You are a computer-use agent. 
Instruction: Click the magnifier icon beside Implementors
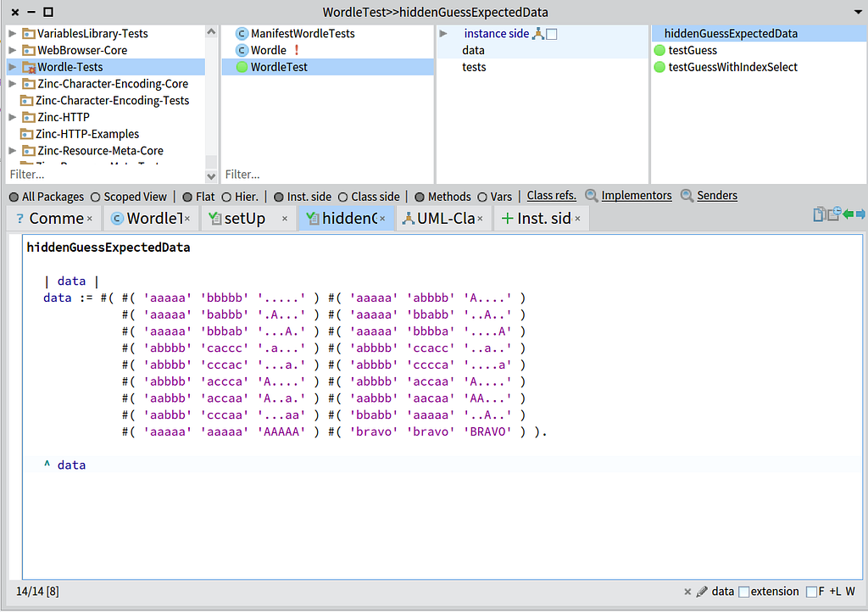[x=591, y=195]
